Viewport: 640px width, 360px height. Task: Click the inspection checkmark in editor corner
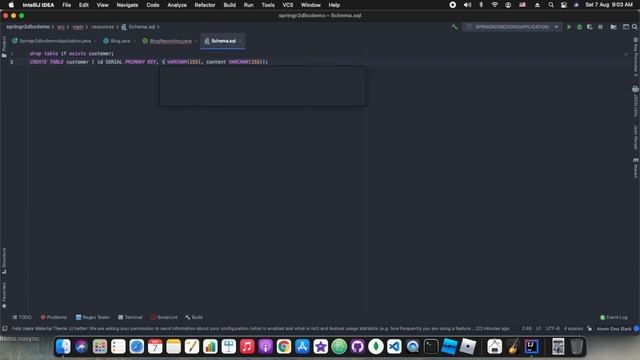pos(626,54)
